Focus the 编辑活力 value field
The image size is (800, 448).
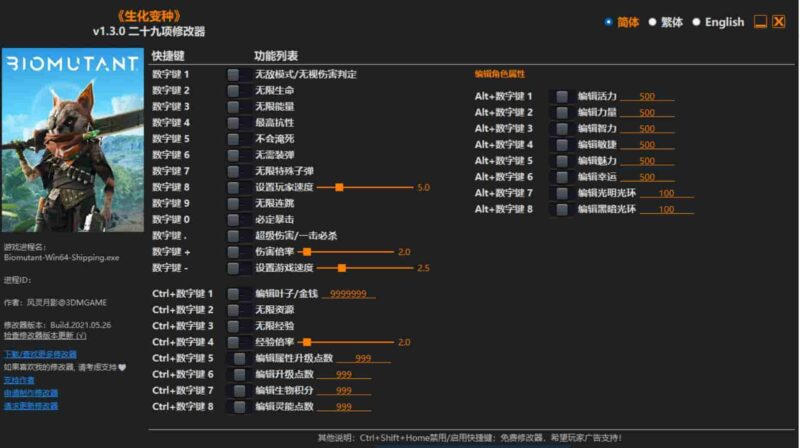pyautogui.click(x=647, y=96)
